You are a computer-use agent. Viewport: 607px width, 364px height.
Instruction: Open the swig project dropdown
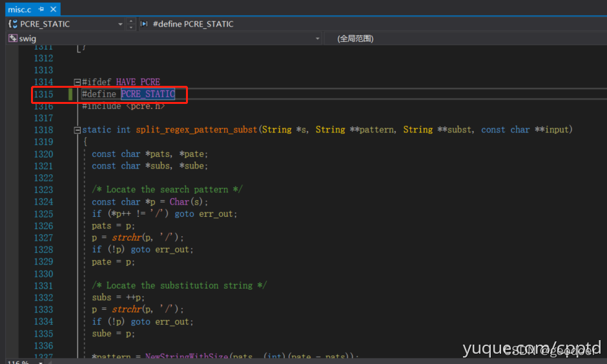tap(318, 38)
